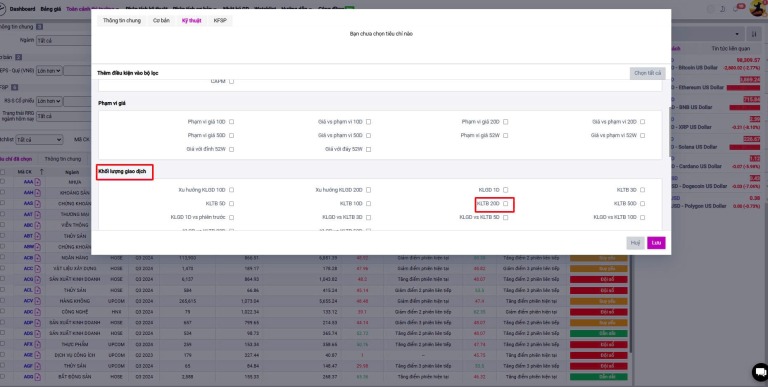The height and width of the screenshot is (387, 768).
Task: Switch to Cơ bản tab in dialog
Action: (x=161, y=21)
